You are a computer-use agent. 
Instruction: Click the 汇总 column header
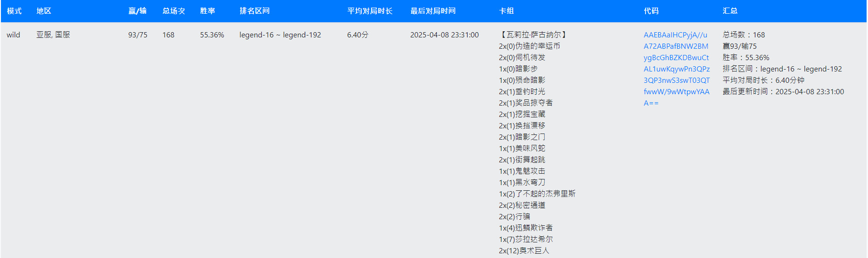pos(730,11)
